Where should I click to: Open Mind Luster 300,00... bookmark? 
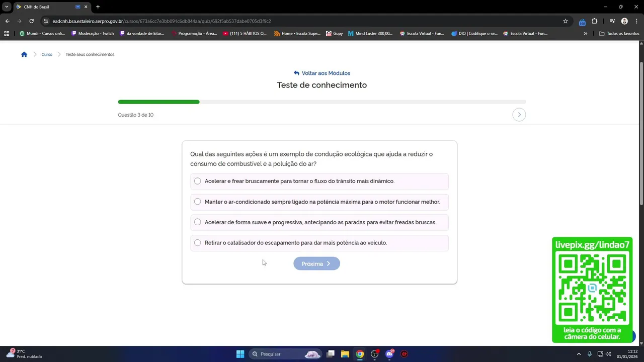tap(370, 33)
